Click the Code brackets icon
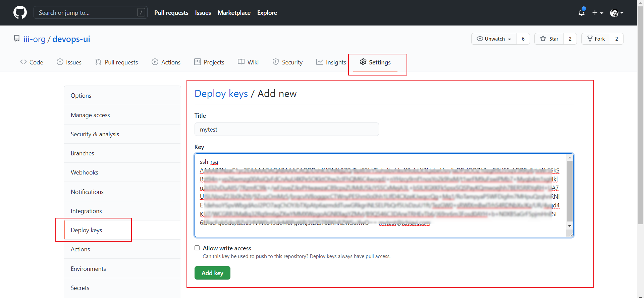Image resolution: width=644 pixels, height=298 pixels. (x=23, y=62)
